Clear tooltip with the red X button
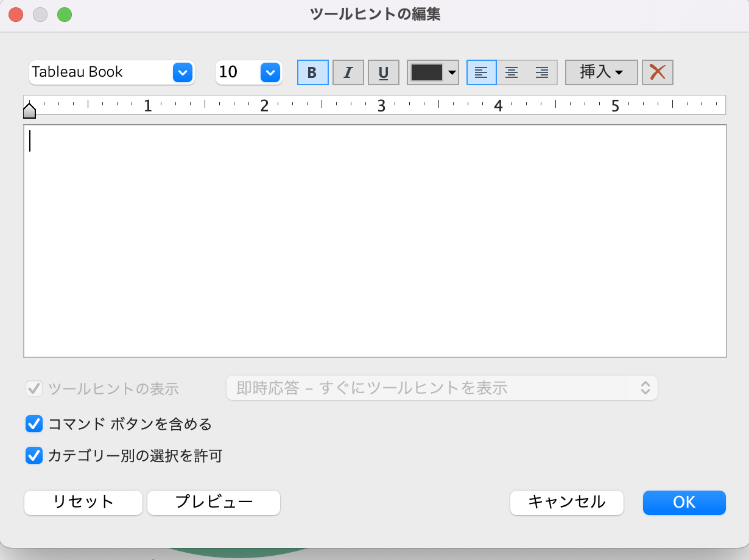This screenshot has height=560, width=749. tap(658, 72)
